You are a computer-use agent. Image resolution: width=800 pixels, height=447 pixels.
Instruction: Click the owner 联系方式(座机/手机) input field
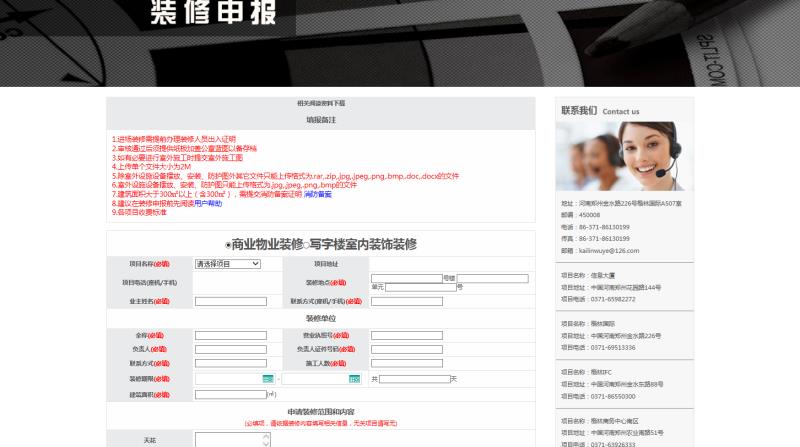(x=406, y=301)
